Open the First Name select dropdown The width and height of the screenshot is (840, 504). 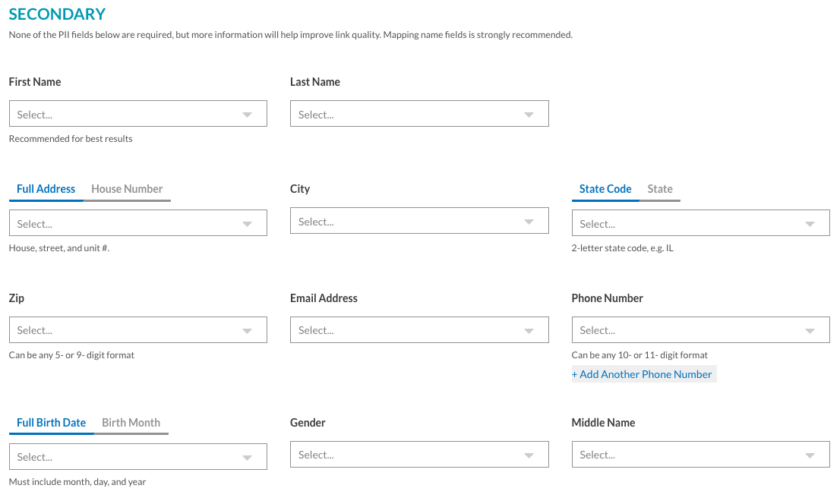tap(137, 114)
